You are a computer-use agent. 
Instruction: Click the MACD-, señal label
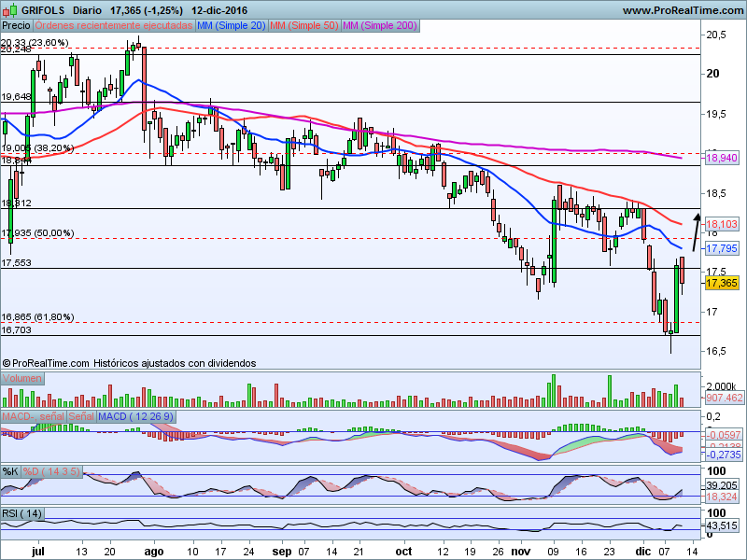[x=33, y=416]
